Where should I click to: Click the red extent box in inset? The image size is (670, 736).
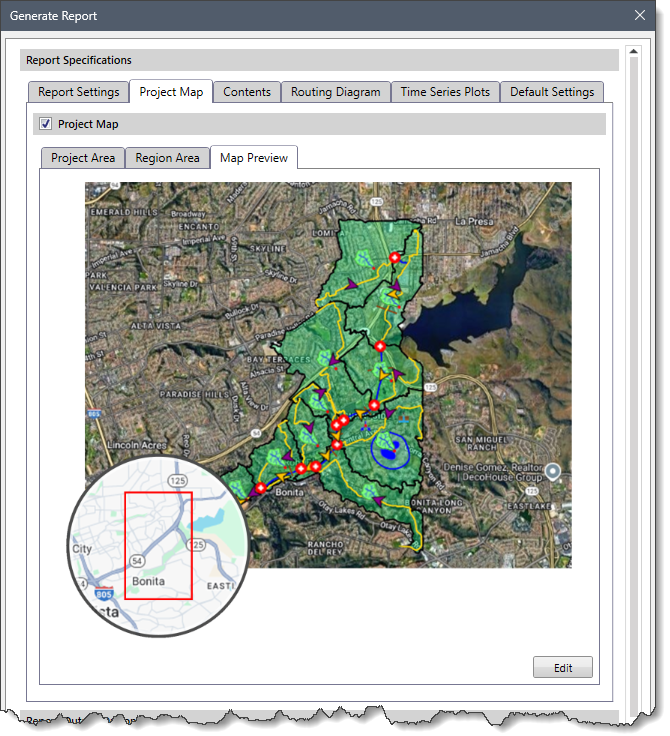159,545
